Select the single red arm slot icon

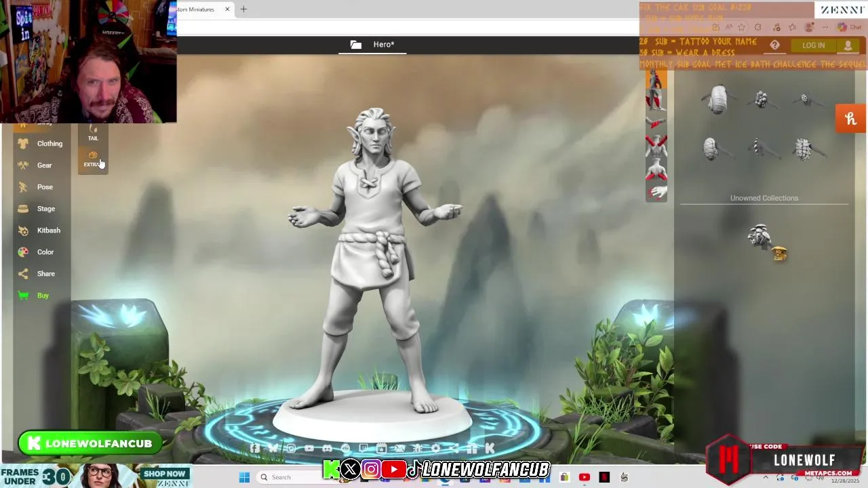[x=656, y=123]
